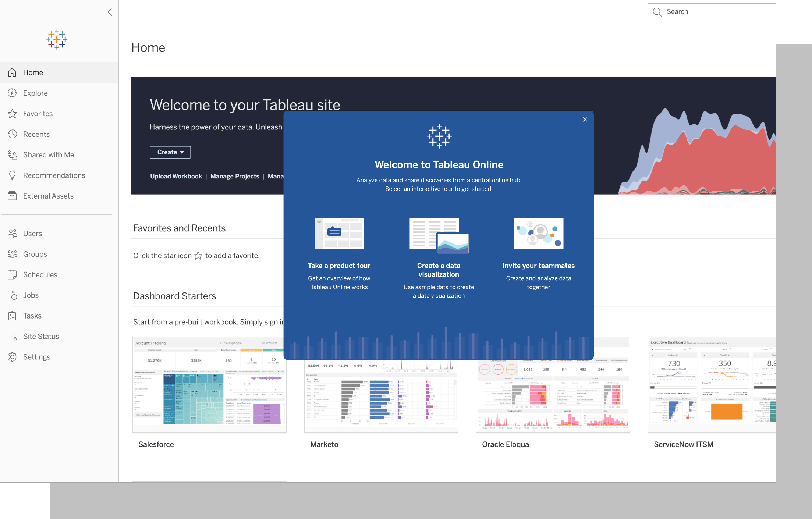Click the Recents clock icon
The width and height of the screenshot is (812, 519).
[x=12, y=134]
